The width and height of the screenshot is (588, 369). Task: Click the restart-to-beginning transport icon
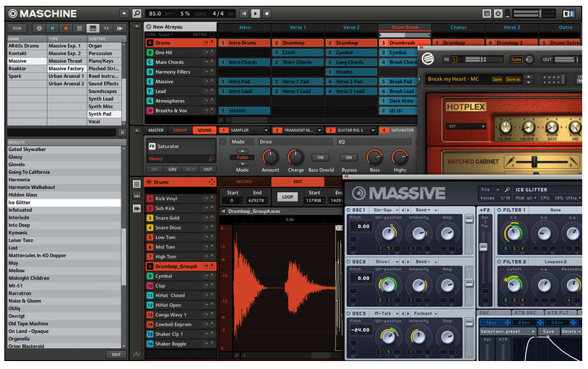pyautogui.click(x=243, y=13)
